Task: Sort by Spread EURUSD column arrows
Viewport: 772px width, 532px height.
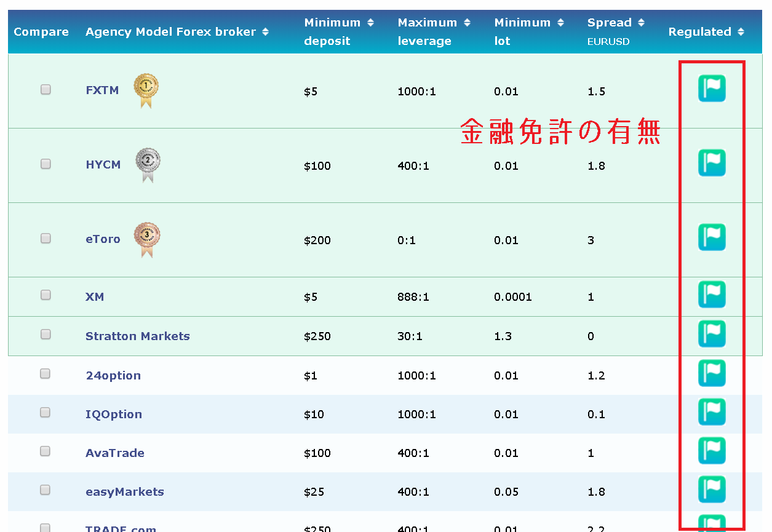Action: pos(641,23)
